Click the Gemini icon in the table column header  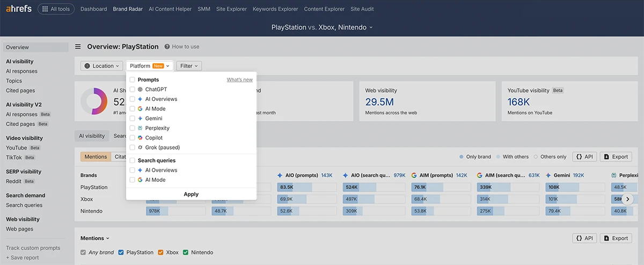coord(549,175)
